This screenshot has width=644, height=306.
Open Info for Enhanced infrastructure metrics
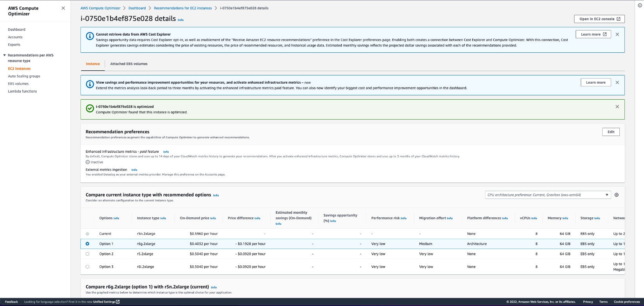coord(166,152)
